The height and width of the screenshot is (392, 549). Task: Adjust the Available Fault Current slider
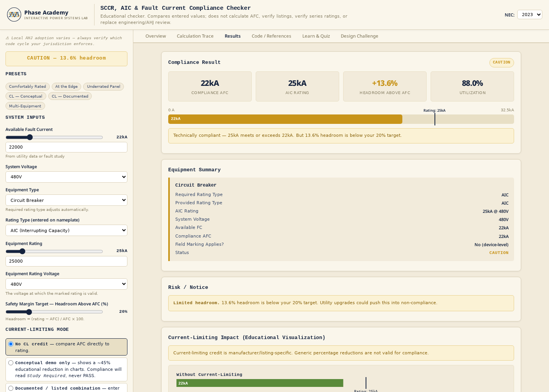click(54, 137)
